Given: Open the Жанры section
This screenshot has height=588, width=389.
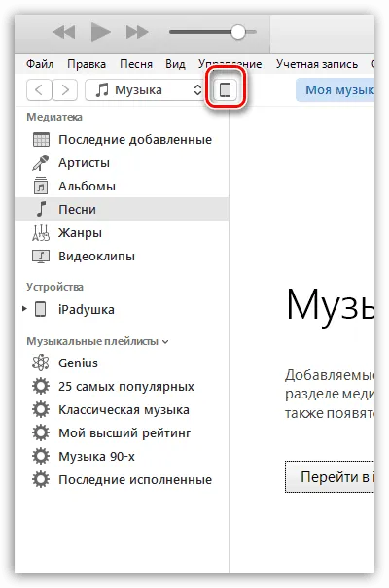Looking at the screenshot, I should [80, 233].
